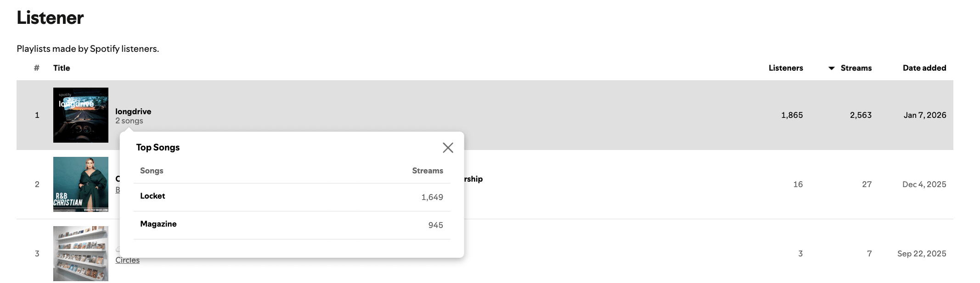The image size is (980, 283).
Task: Click the R&B Christian playlist cover
Action: pos(81,184)
